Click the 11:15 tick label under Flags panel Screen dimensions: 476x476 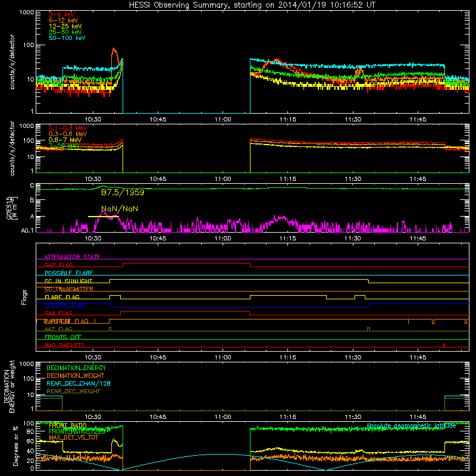coord(288,358)
